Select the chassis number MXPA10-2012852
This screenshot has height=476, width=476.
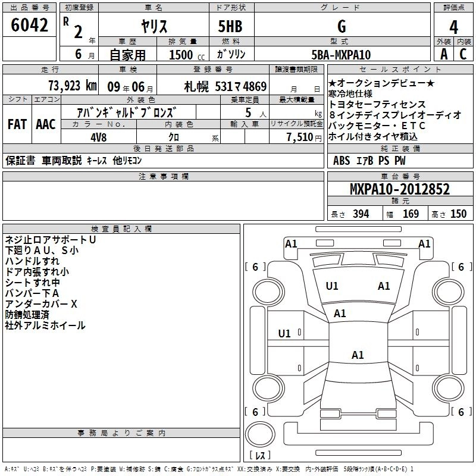coord(399,190)
